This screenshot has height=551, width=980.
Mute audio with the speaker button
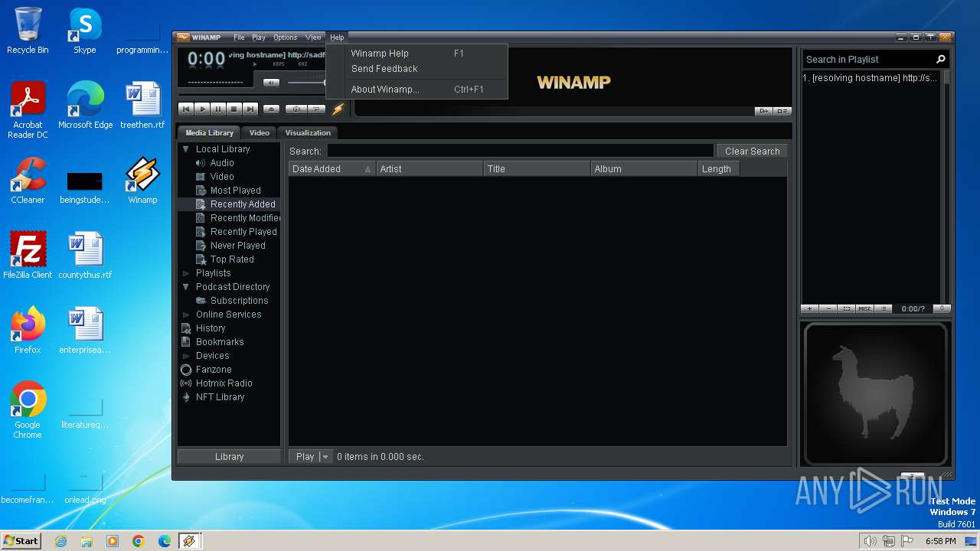[x=271, y=83]
